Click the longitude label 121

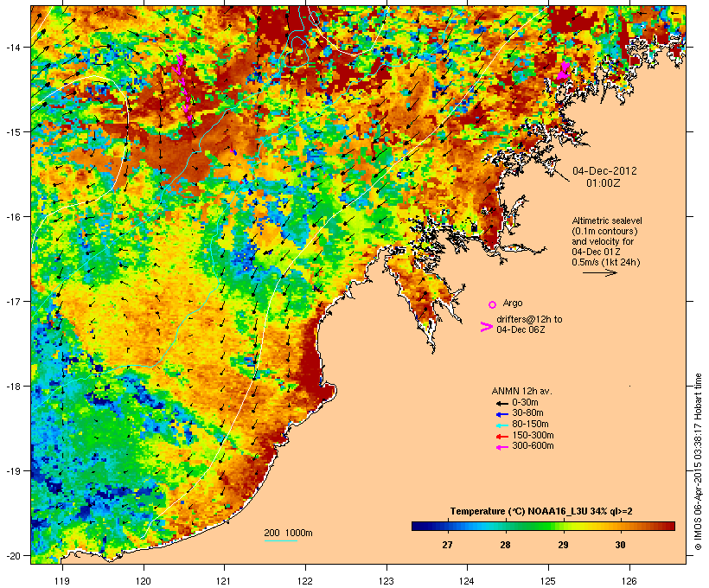coord(224,581)
